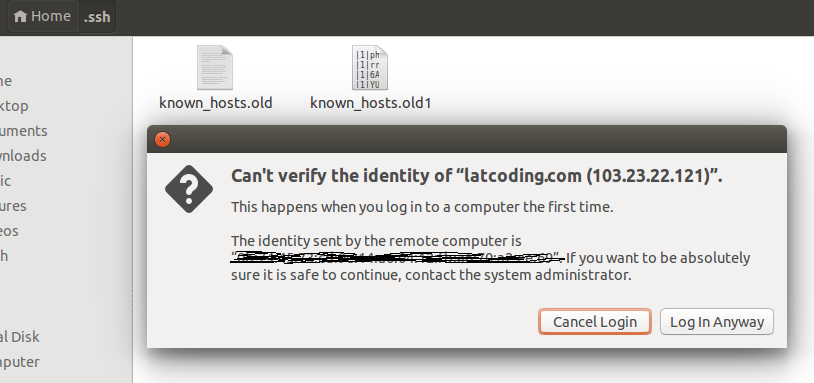Click the question mark dialog icon
Image resolution: width=814 pixels, height=383 pixels.
tap(189, 189)
